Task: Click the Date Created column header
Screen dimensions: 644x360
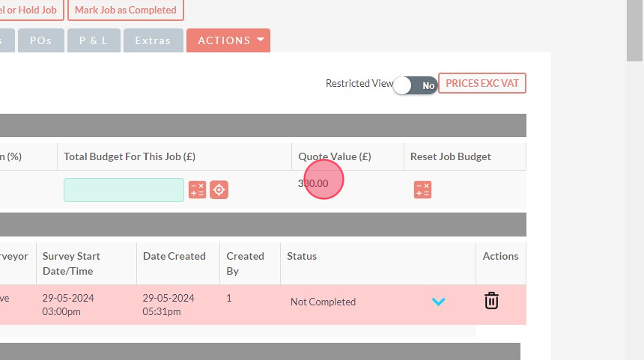Action: [x=174, y=256]
